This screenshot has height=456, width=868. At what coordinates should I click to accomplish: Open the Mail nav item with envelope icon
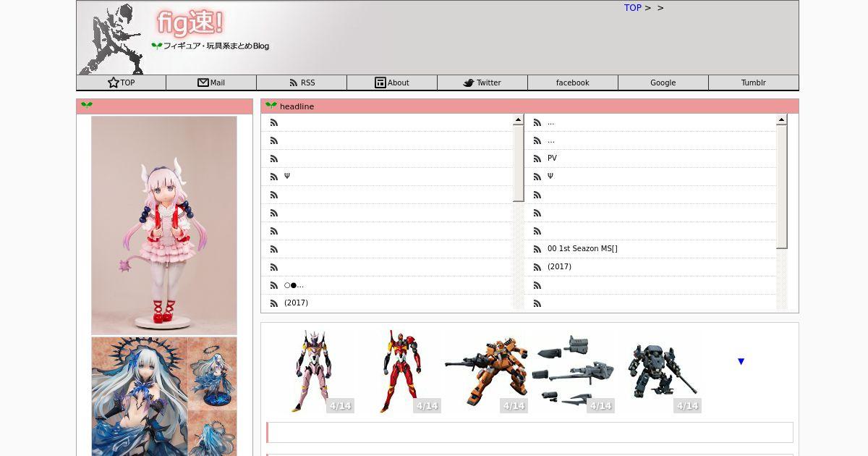pos(211,83)
